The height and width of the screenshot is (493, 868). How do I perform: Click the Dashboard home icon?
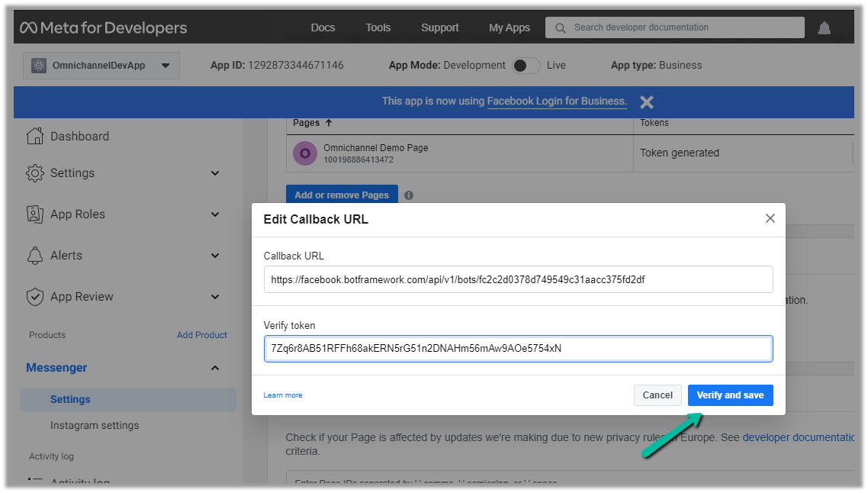tap(35, 137)
